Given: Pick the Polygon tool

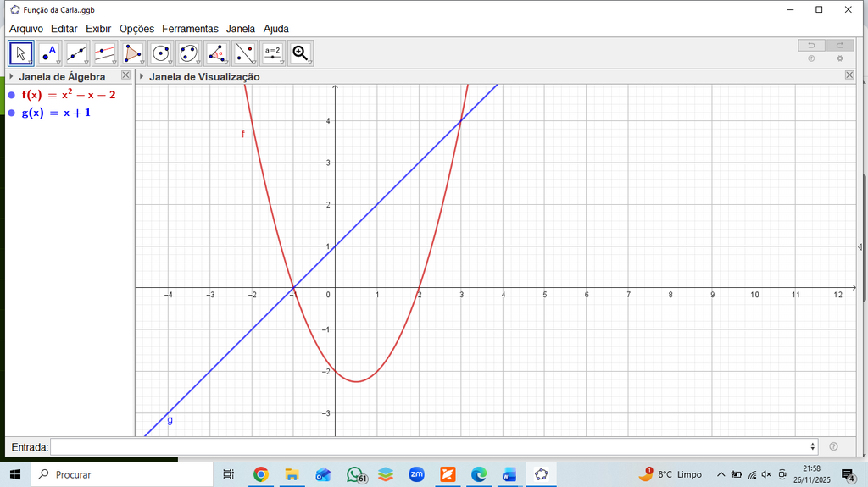Looking at the screenshot, I should pos(133,53).
